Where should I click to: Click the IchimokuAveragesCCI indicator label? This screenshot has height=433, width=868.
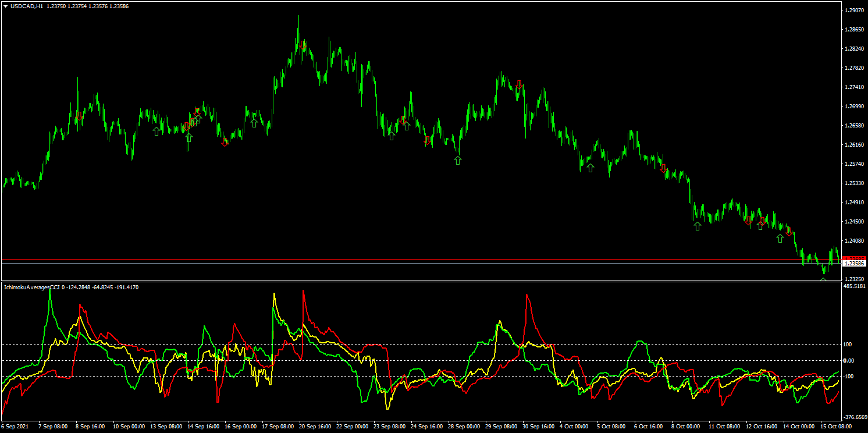[x=31, y=287]
